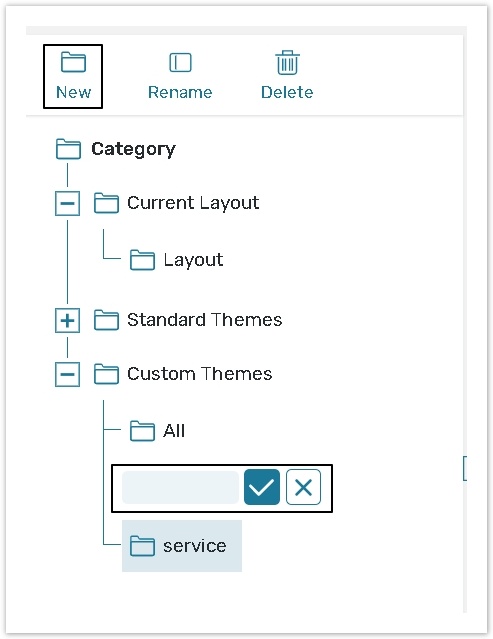Click the Layout folder icon

tap(142, 260)
